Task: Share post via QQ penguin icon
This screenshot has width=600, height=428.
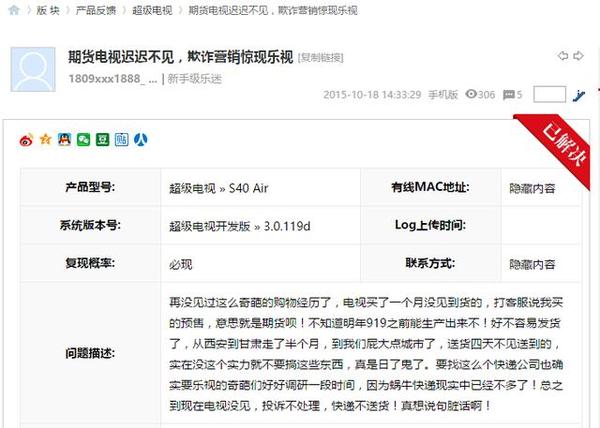Action: (x=64, y=140)
